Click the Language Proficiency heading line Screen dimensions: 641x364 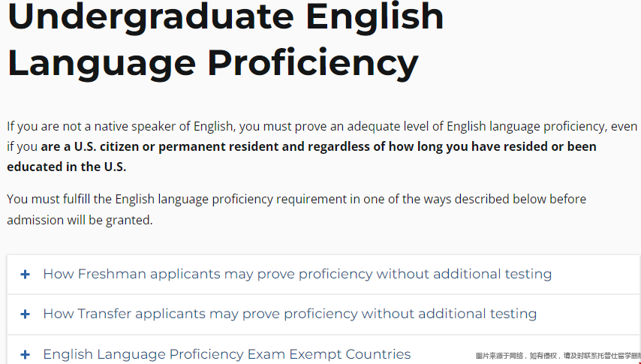pos(213,63)
